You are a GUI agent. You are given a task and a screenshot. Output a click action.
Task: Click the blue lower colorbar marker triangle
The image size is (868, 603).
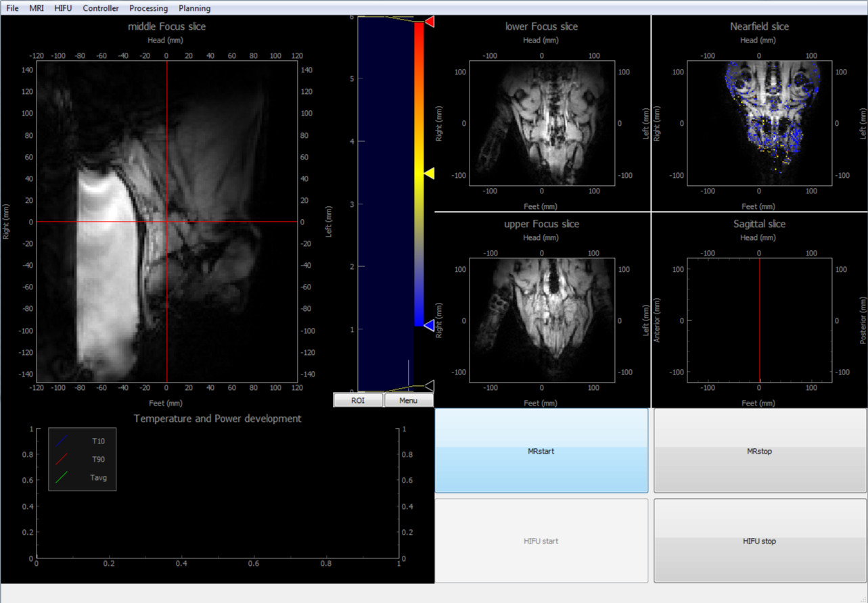tap(429, 326)
